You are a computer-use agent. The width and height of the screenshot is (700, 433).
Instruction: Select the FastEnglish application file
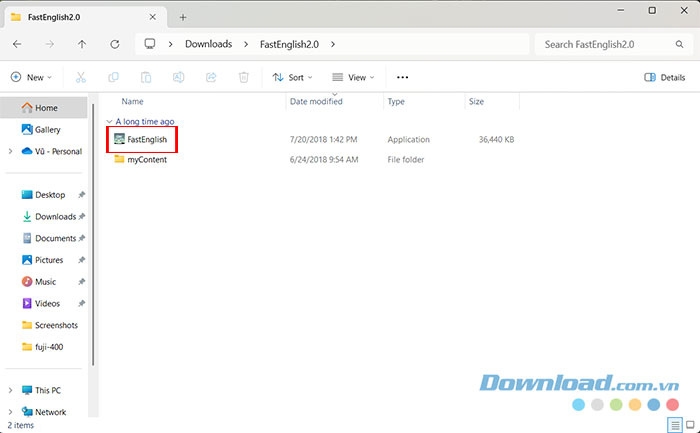coord(146,139)
